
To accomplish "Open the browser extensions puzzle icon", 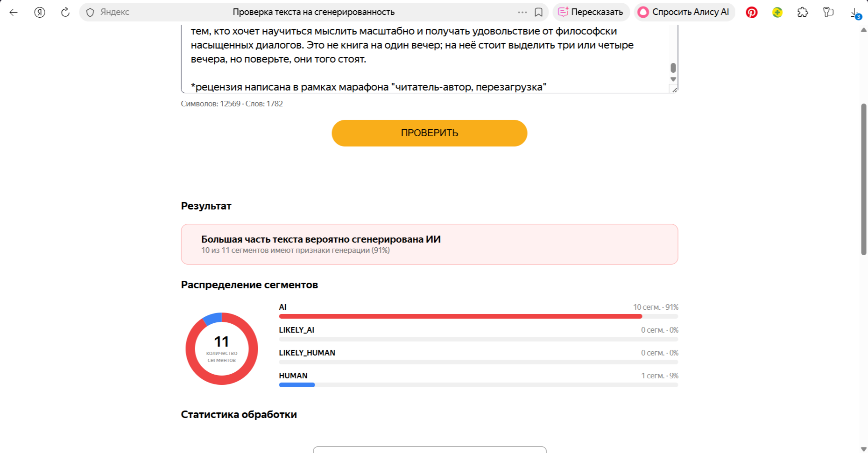I will tap(803, 12).
